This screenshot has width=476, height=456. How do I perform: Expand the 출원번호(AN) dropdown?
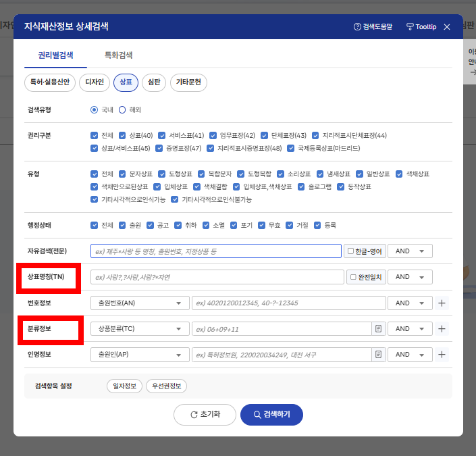[x=139, y=303]
